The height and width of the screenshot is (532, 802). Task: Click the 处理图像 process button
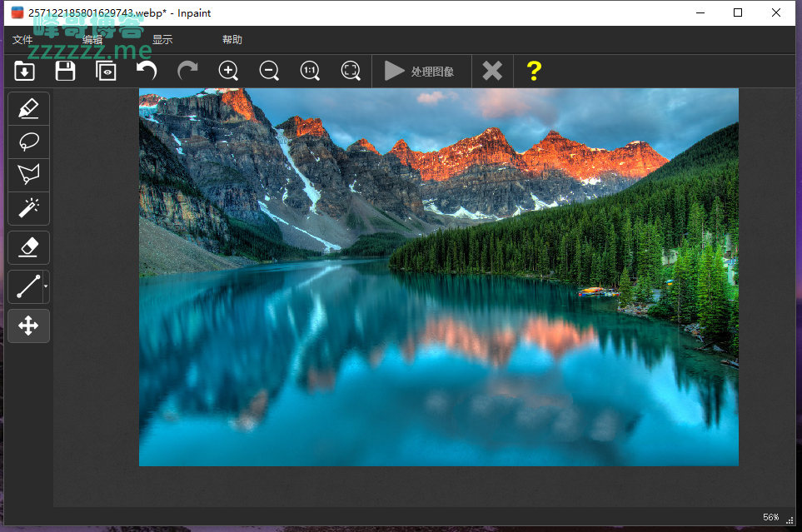point(420,72)
